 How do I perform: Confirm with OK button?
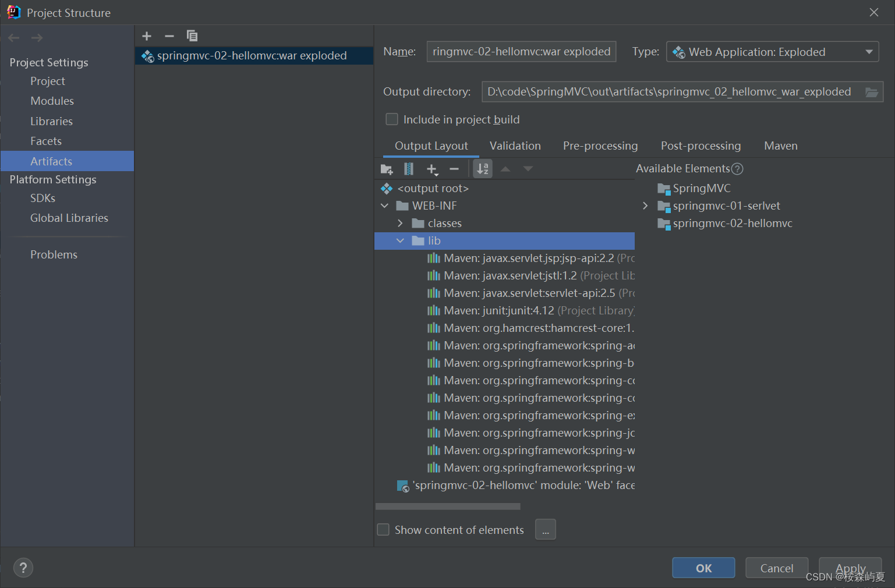pyautogui.click(x=703, y=568)
